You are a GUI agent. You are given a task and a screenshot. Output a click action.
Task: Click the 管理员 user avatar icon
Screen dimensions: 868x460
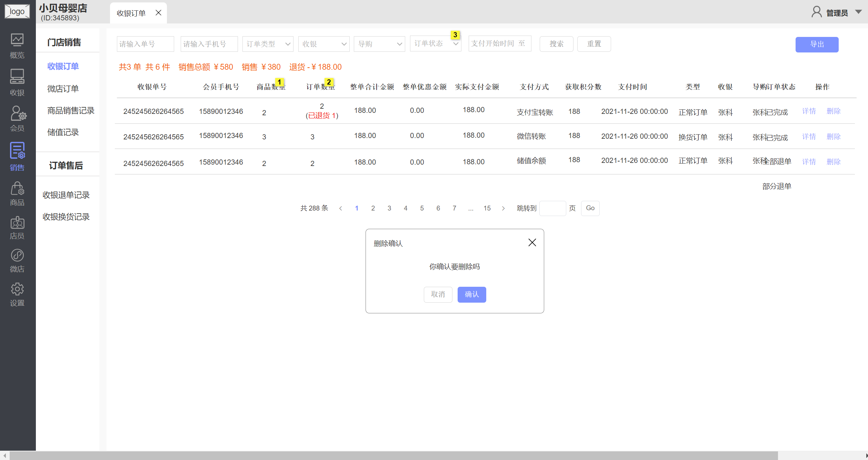coord(816,12)
